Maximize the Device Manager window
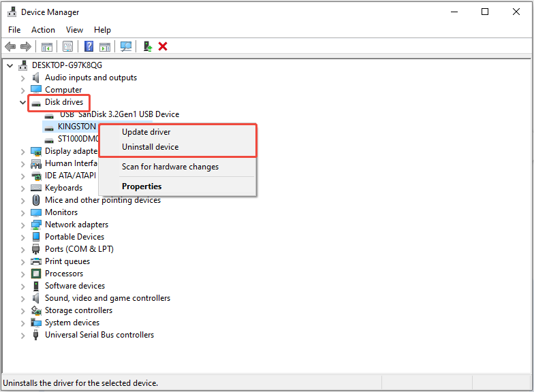Screen dimensions: 534x392 pos(485,12)
